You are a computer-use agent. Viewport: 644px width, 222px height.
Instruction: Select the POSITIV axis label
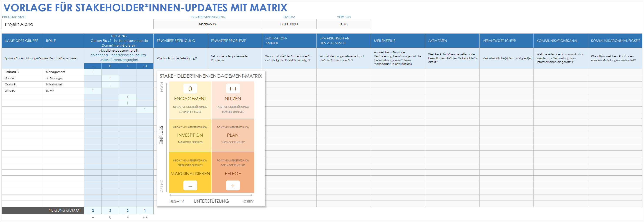pyautogui.click(x=247, y=201)
